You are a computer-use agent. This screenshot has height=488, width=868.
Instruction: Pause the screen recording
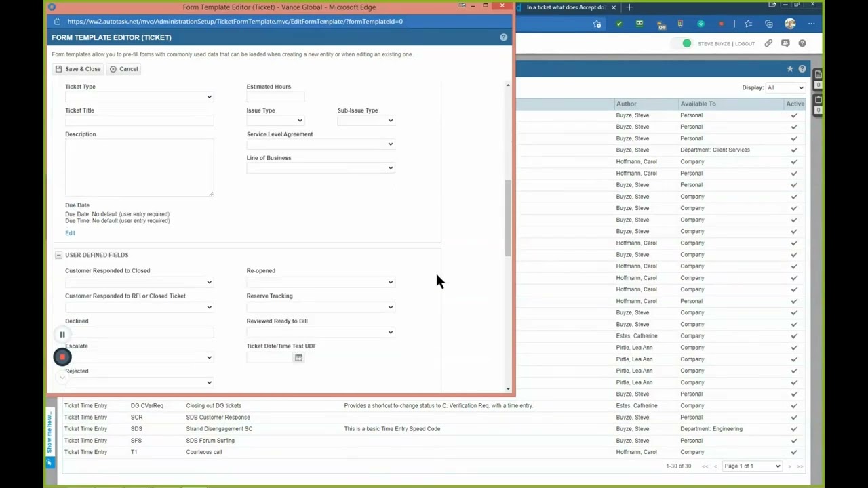[x=62, y=334]
